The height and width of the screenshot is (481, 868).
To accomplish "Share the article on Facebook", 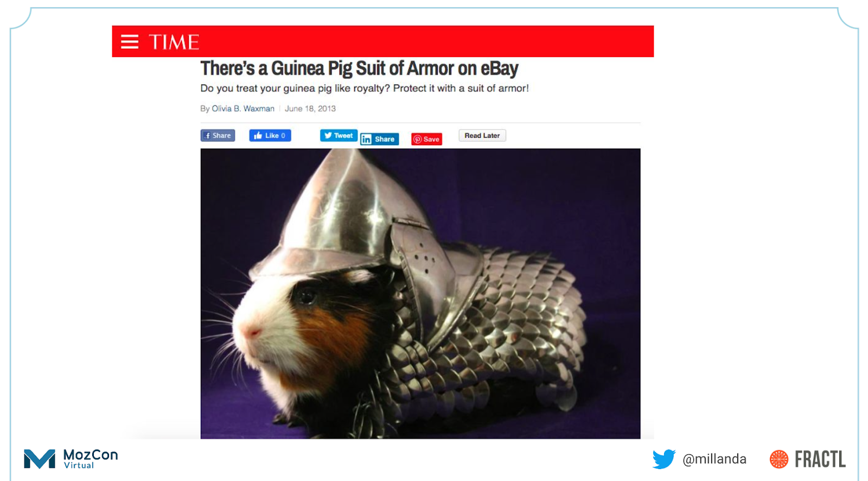I will [218, 136].
